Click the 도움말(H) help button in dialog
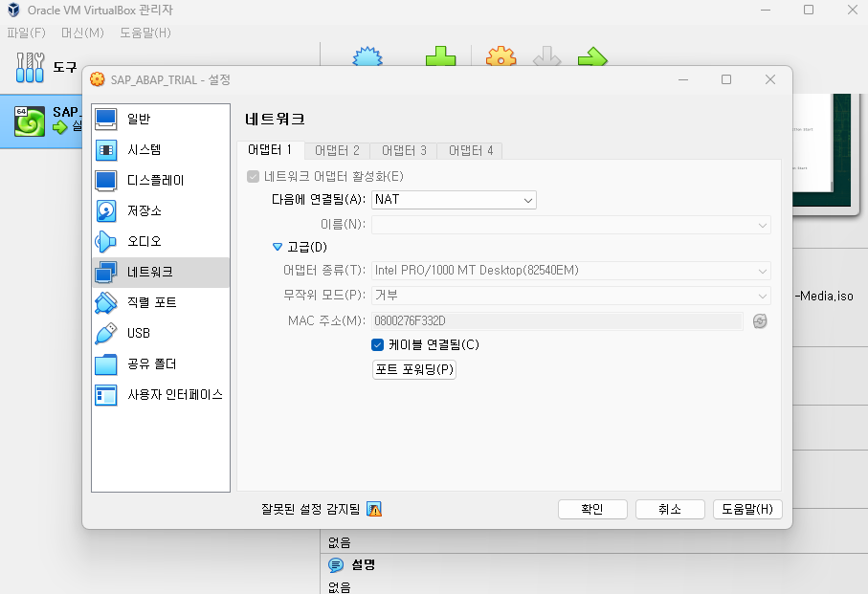The height and width of the screenshot is (594, 868). tap(747, 509)
